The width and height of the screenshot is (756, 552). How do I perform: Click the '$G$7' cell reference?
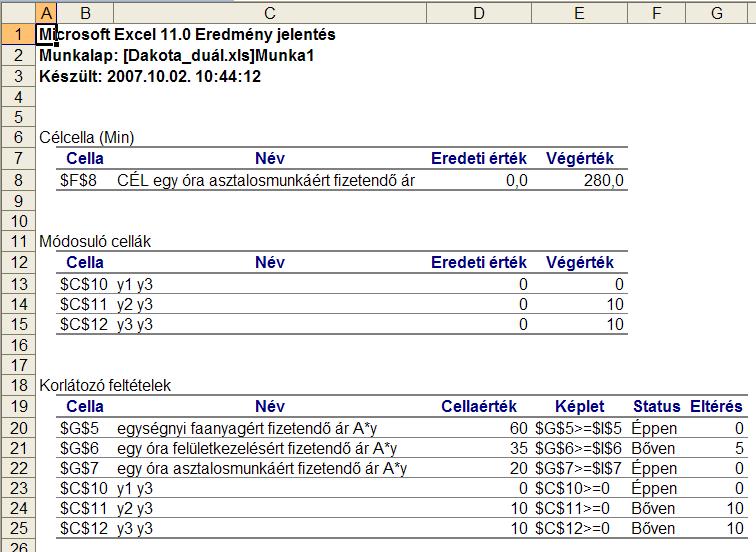(x=79, y=469)
